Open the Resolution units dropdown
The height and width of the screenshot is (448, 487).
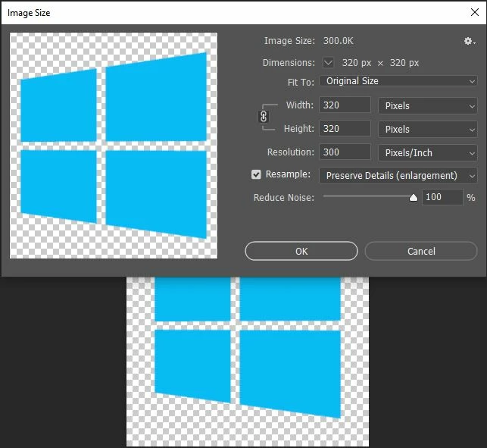[428, 152]
